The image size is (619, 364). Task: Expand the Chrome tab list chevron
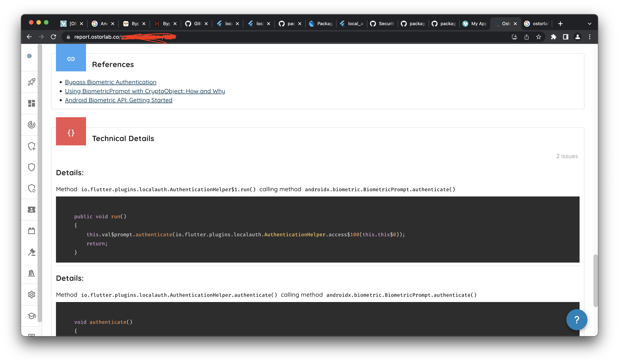590,24
